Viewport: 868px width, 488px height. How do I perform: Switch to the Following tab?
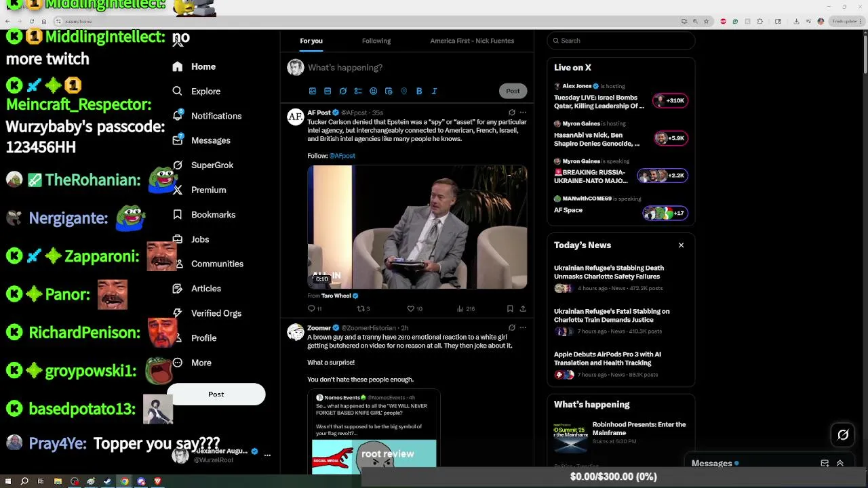click(x=376, y=41)
